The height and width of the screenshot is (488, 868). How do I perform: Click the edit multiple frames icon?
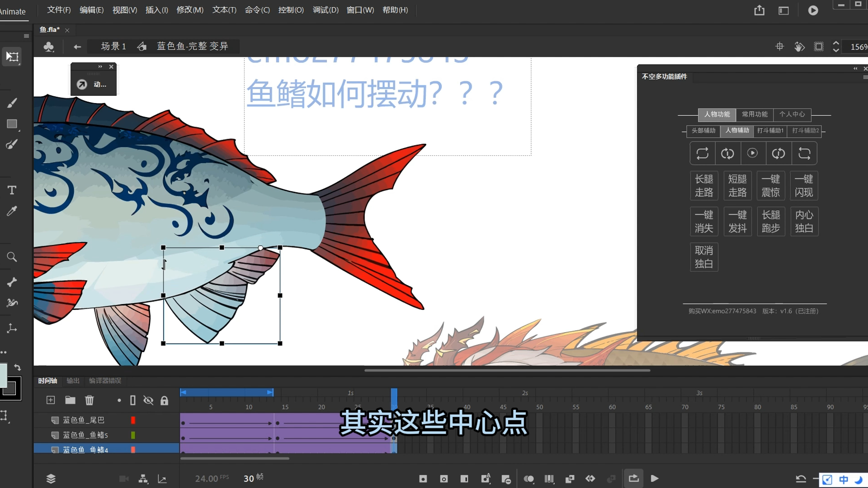tap(549, 479)
